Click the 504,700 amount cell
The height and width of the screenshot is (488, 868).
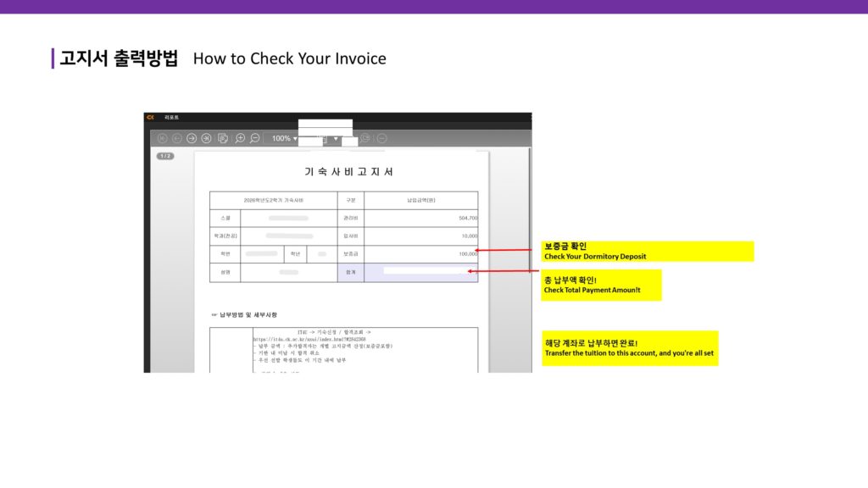(420, 218)
